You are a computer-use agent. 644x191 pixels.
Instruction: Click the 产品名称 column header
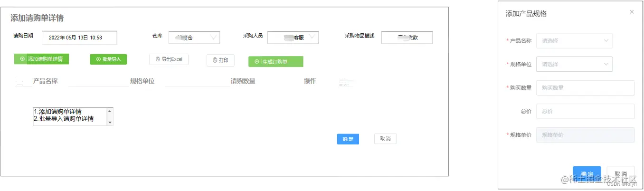point(46,81)
